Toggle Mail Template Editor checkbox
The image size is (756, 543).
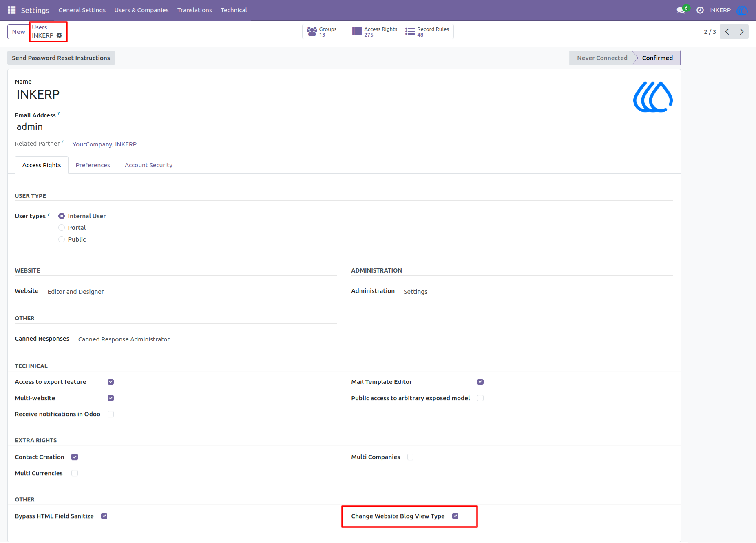480,382
